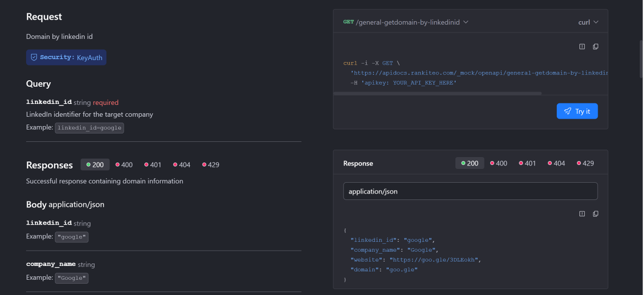
Task: Select 429 status in right Response panel
Action: [585, 163]
